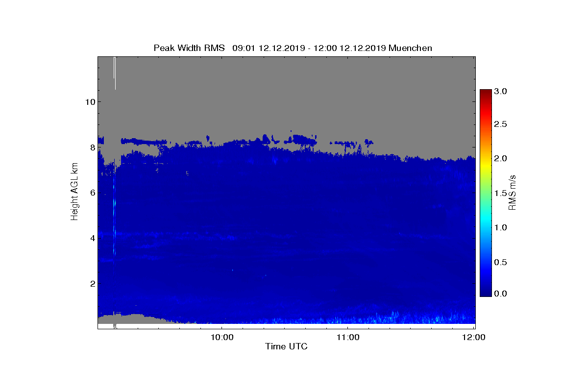Screen dimensions: 588x392
Task: Click the '12:00' time tick label
Action: [x=473, y=337]
